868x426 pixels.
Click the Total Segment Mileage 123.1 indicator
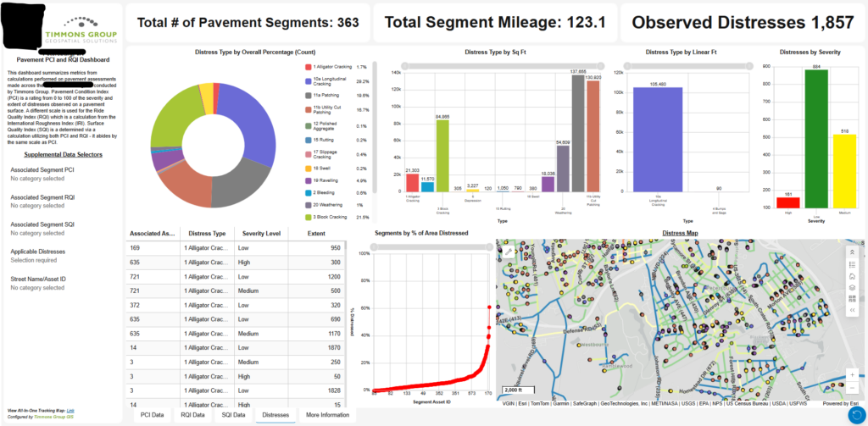495,23
